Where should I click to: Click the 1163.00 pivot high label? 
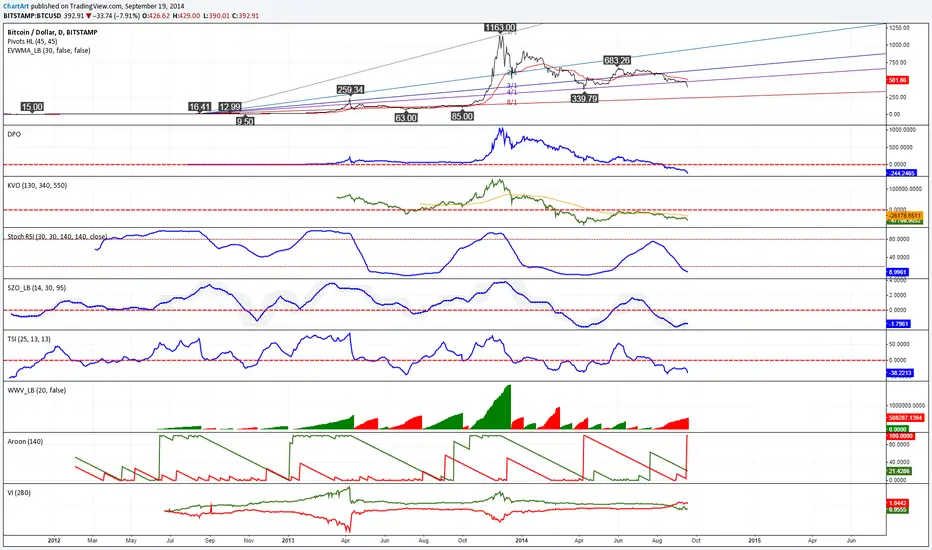coord(500,27)
